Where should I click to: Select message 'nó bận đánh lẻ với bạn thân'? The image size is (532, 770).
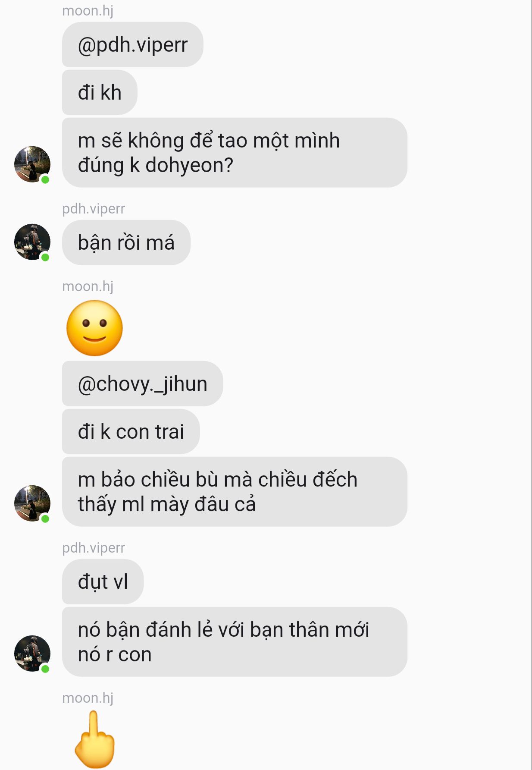click(235, 642)
